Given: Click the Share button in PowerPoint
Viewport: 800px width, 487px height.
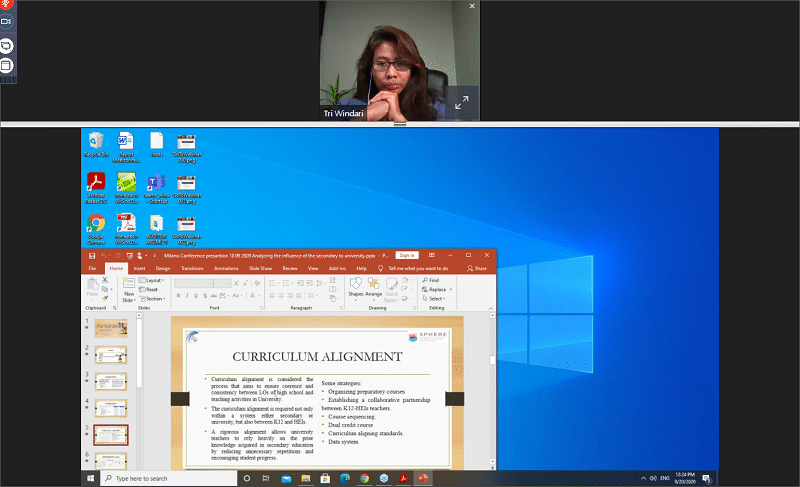Looking at the screenshot, I should tap(477, 268).
